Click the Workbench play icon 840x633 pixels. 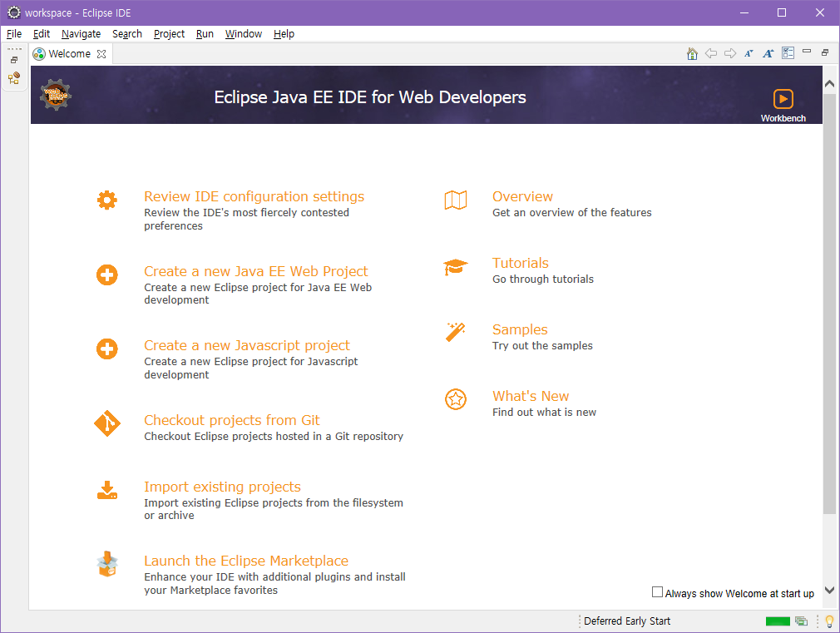(783, 99)
